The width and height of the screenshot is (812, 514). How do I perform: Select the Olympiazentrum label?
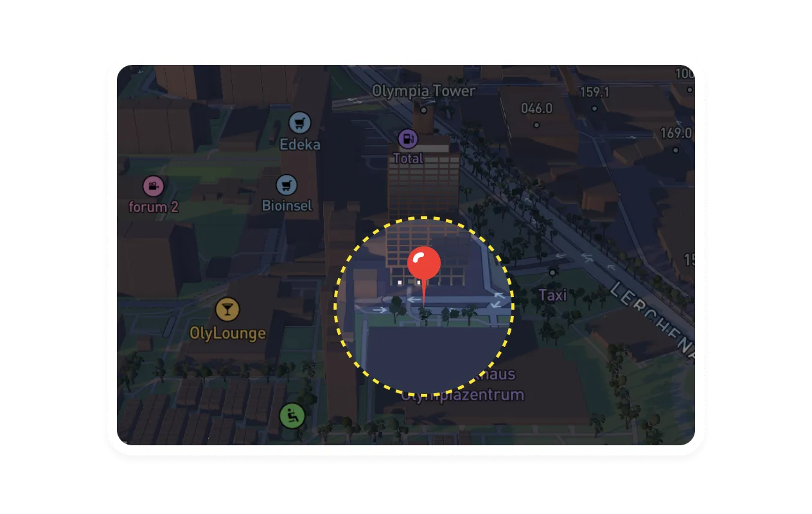coord(463,394)
